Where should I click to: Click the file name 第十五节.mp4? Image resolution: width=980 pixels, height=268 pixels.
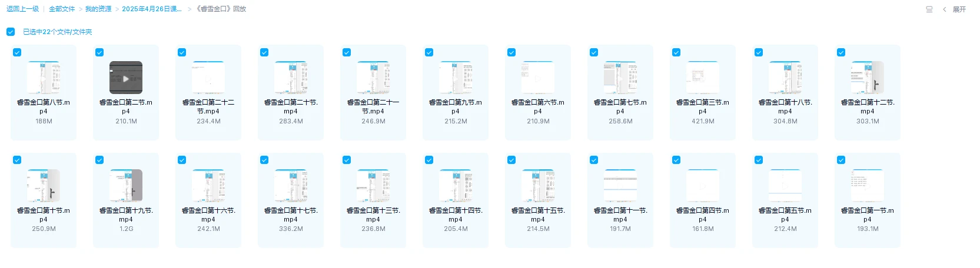[x=538, y=215]
